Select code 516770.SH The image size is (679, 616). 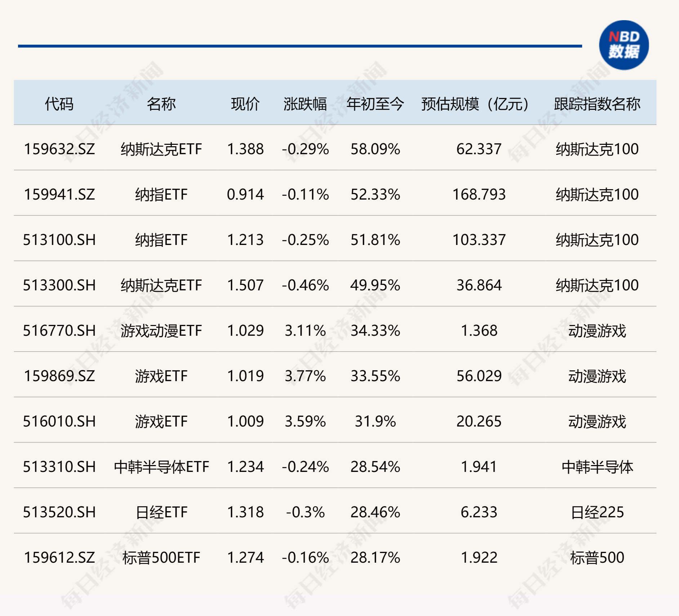tap(59, 331)
